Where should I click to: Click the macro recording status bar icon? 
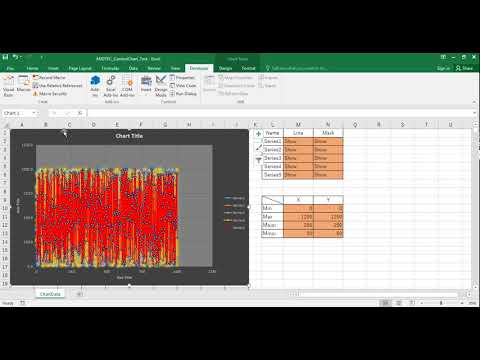(x=22, y=303)
